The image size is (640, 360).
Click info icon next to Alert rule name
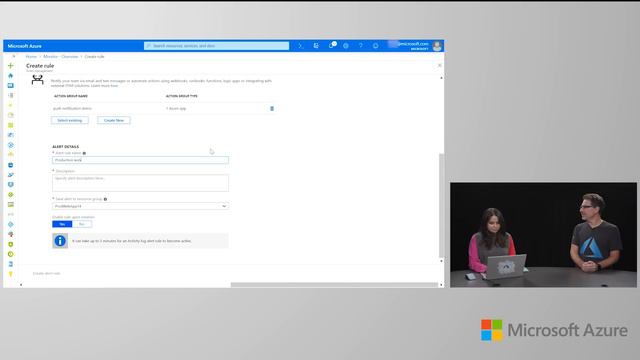tap(84, 153)
